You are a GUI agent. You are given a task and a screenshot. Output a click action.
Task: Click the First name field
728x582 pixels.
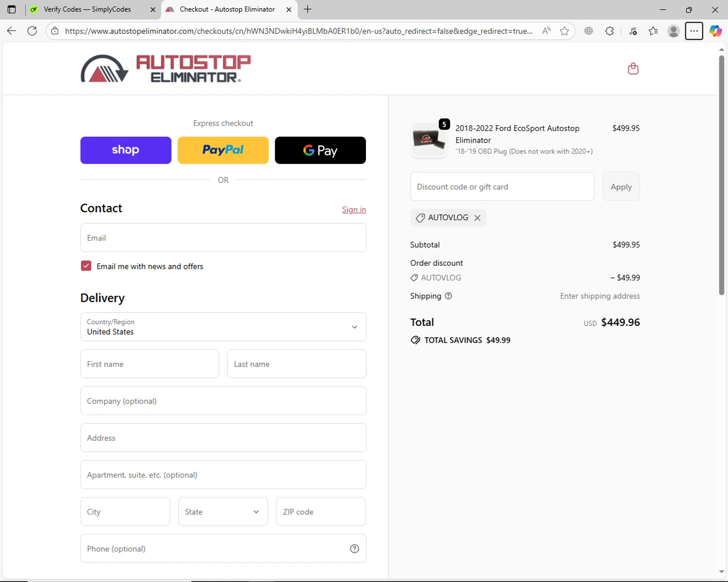tap(149, 364)
